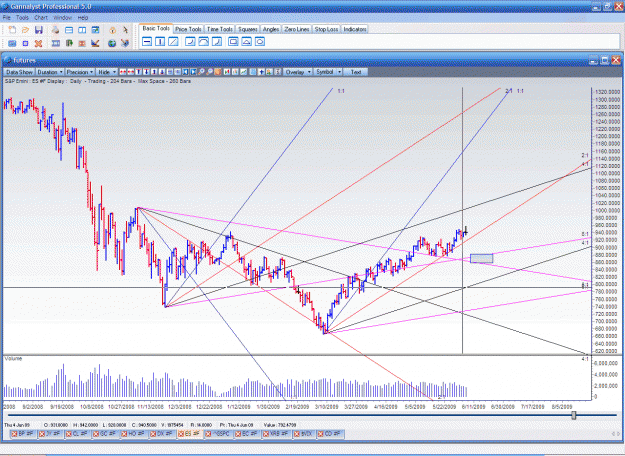Click the chart scroll slider handle
625x456 pixels.
pos(574,415)
